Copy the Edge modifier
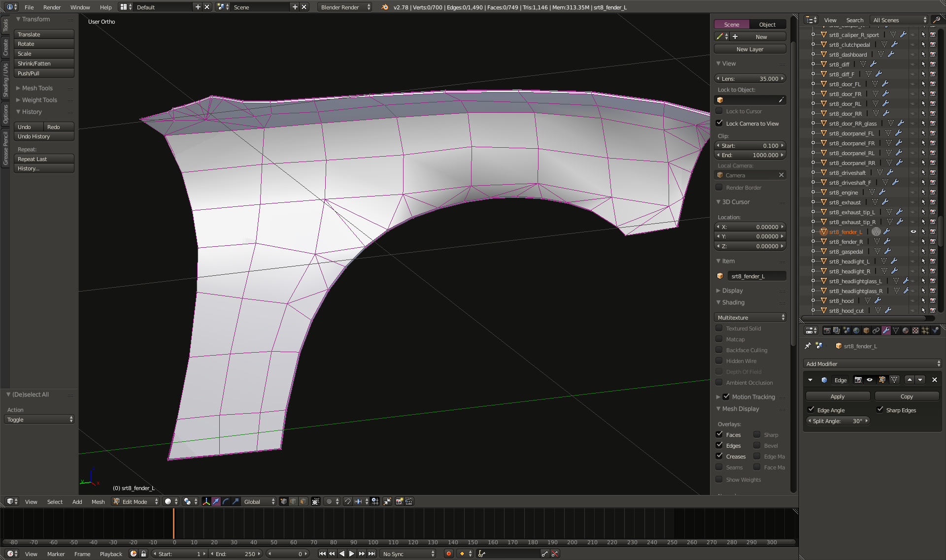The height and width of the screenshot is (560, 946). coord(907,396)
